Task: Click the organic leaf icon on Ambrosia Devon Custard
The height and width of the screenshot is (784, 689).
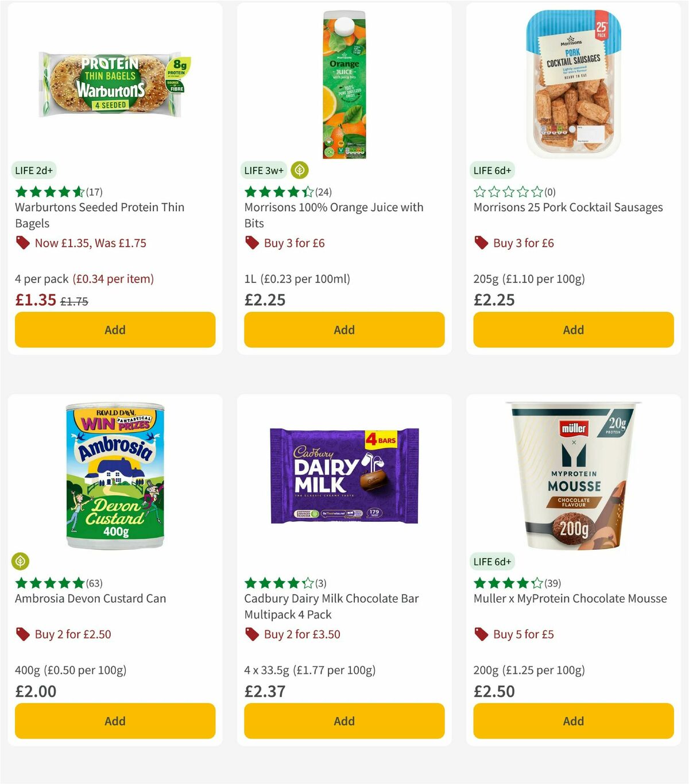Action: coord(20,561)
